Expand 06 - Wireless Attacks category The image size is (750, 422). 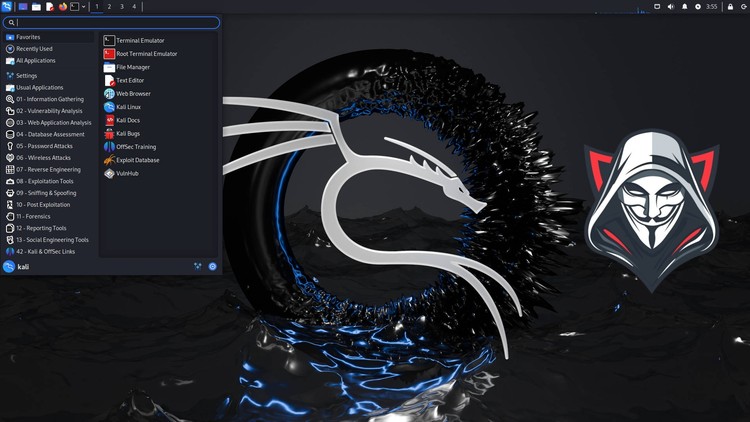pos(43,158)
